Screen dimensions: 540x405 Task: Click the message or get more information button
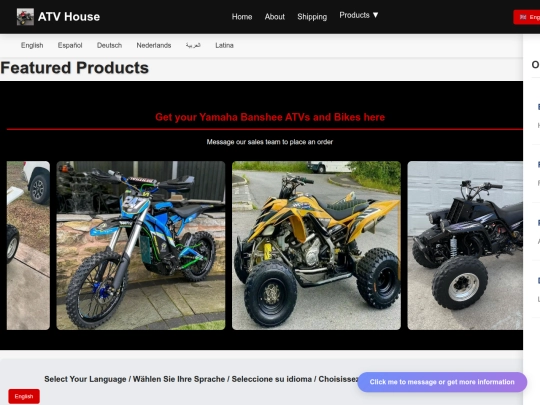pyautogui.click(x=442, y=382)
